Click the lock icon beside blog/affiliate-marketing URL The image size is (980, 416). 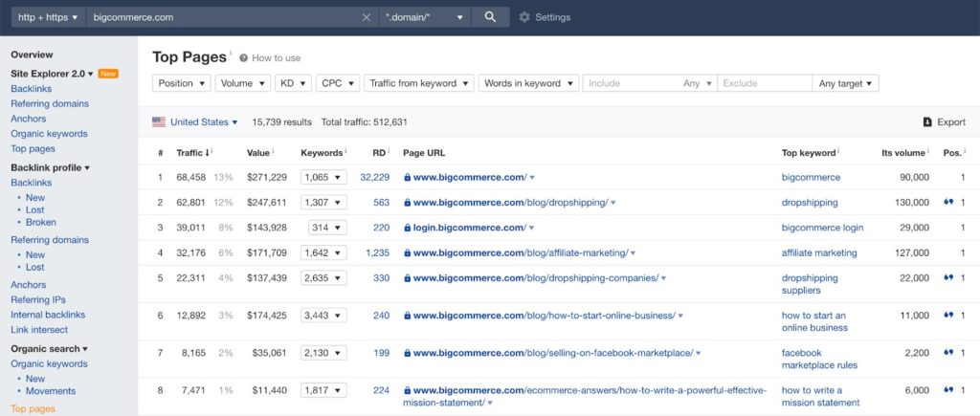[408, 253]
